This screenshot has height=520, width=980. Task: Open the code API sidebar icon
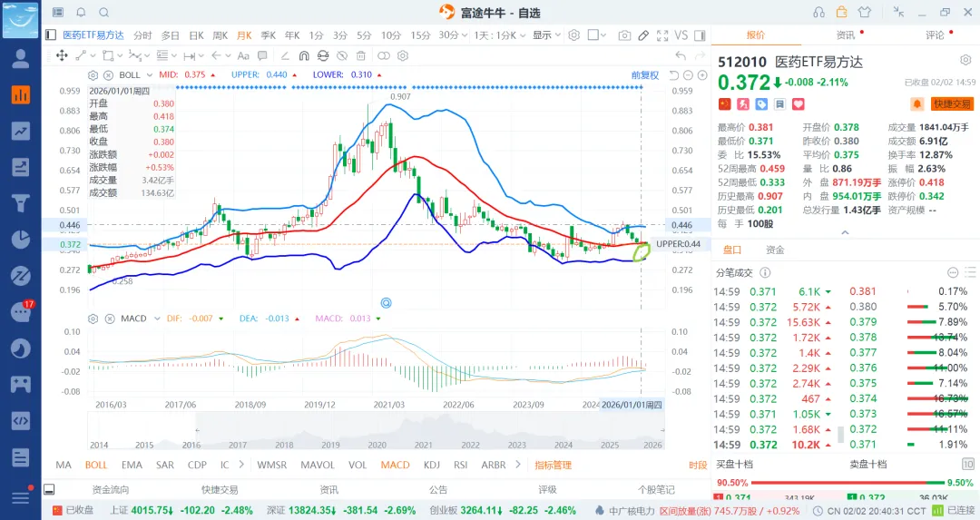coord(21,420)
